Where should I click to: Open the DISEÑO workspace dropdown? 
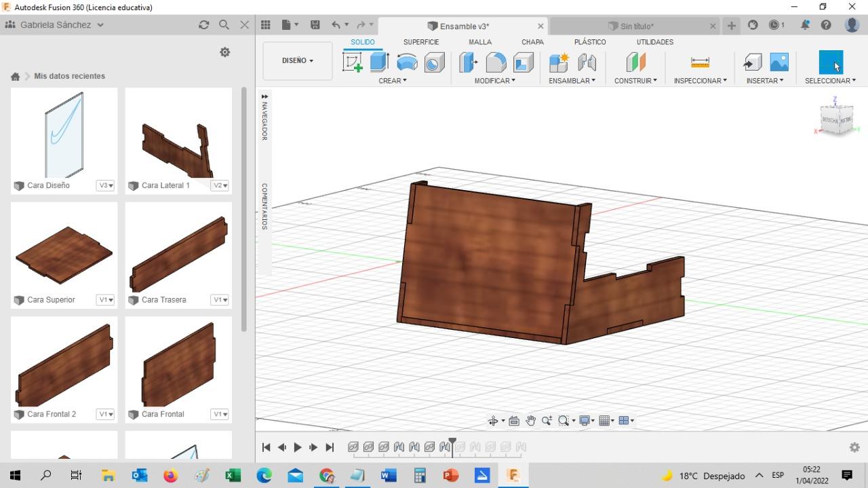click(x=298, y=60)
